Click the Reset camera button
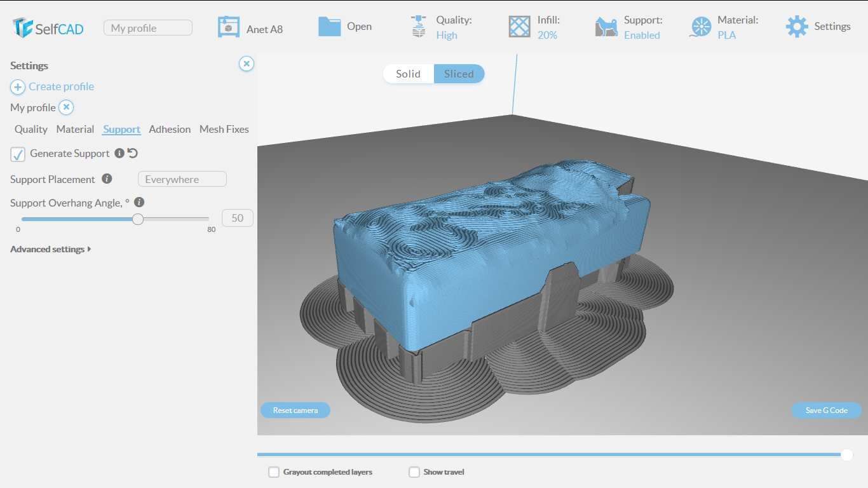This screenshot has height=488, width=868. 295,410
